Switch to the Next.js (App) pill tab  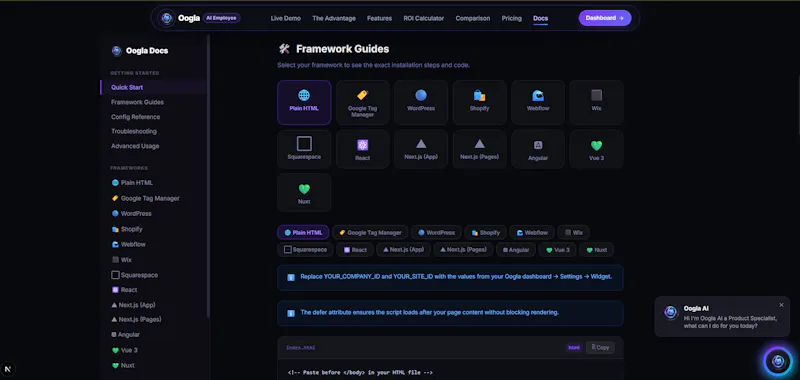404,250
